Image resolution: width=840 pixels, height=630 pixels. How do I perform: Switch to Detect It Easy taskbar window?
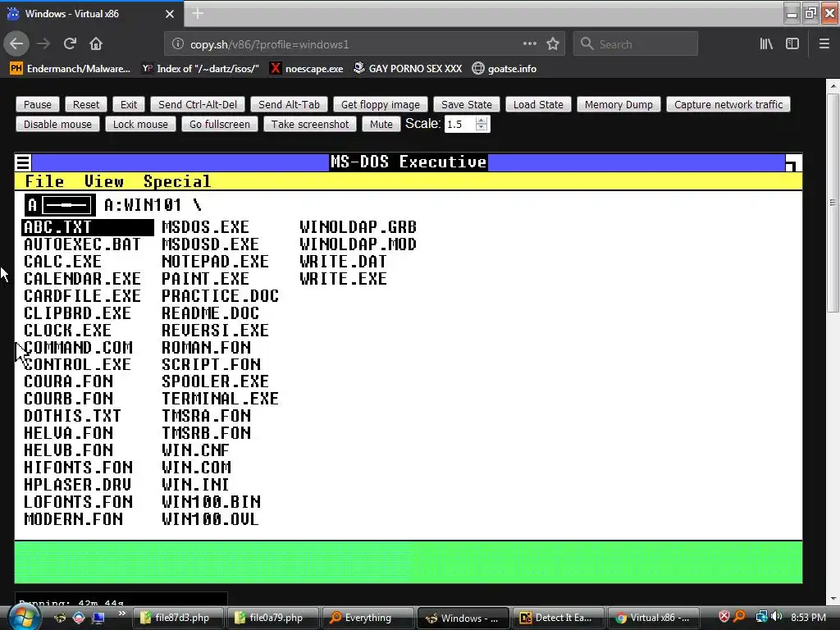point(559,618)
